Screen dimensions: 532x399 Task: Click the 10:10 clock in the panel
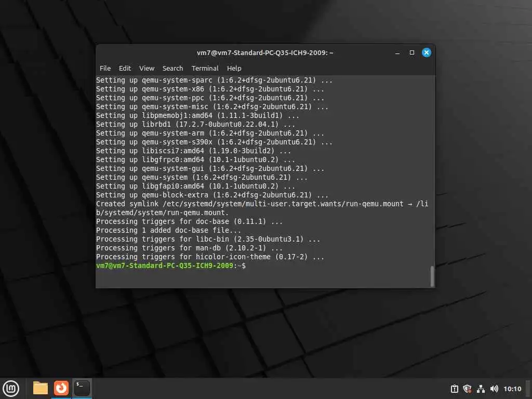coord(512,389)
